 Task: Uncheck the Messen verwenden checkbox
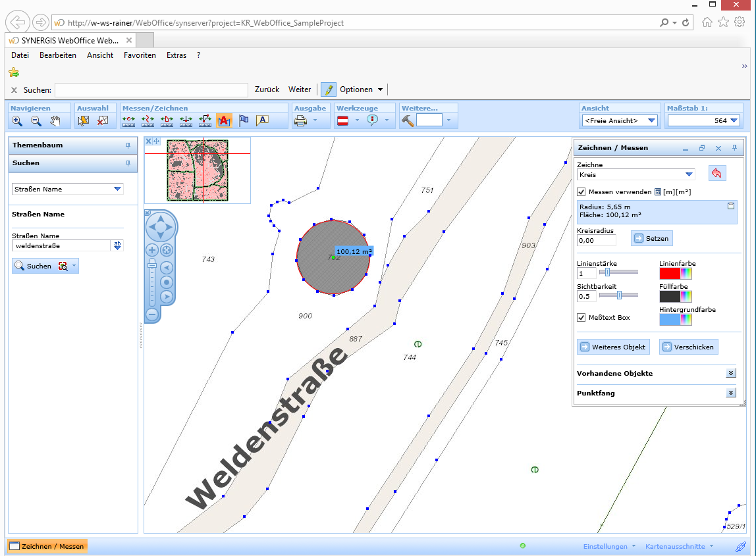coord(583,191)
